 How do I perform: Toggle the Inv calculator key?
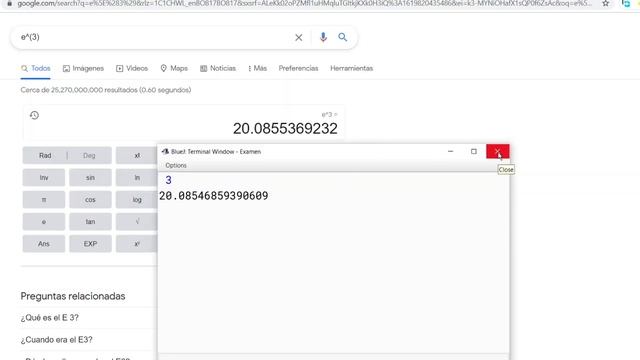tap(44, 178)
